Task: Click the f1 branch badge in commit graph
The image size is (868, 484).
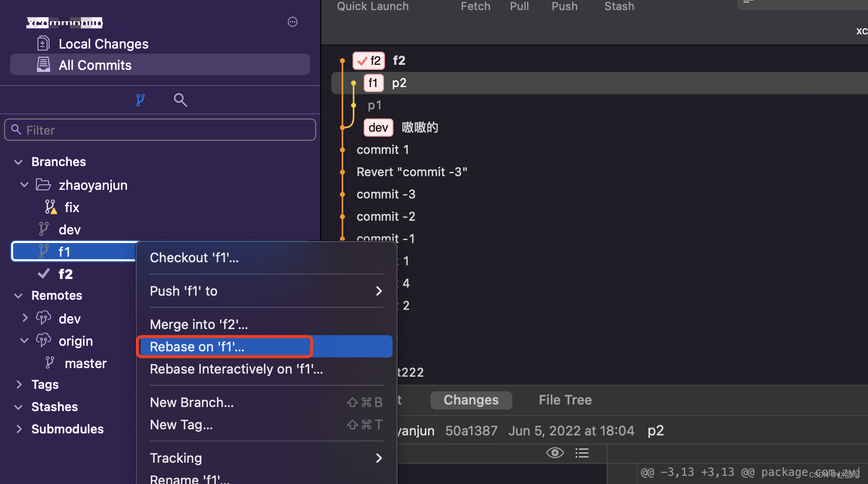Action: click(373, 83)
